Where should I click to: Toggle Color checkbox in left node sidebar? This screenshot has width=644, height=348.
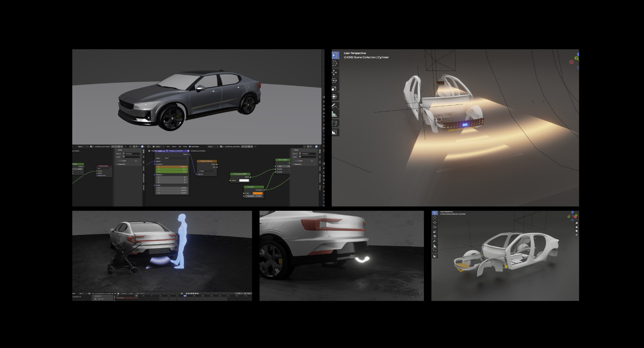[x=121, y=161]
